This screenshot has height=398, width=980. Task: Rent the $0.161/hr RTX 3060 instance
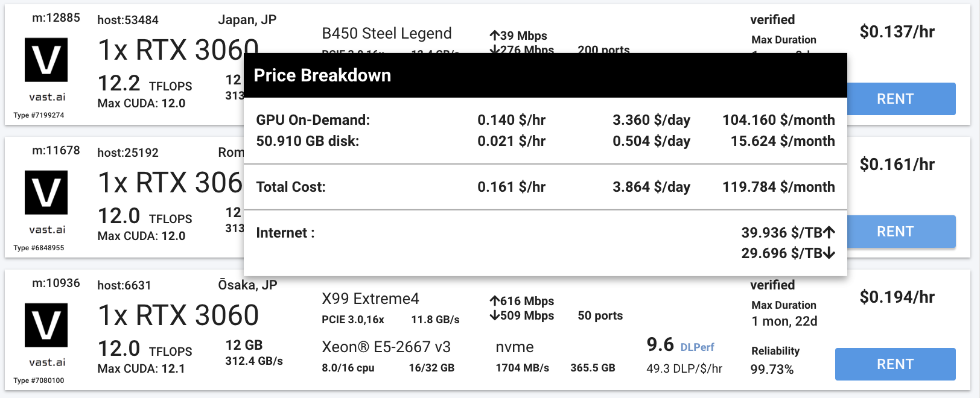(895, 232)
